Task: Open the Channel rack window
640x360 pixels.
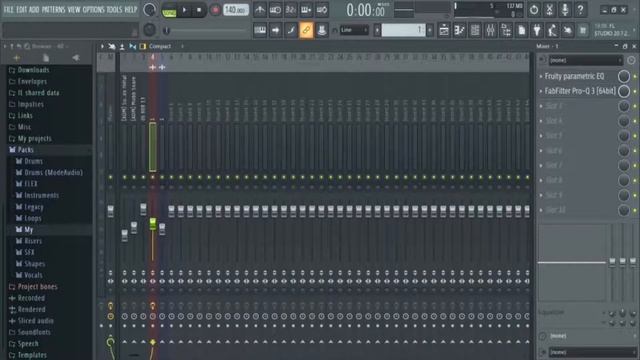Action: (x=475, y=30)
